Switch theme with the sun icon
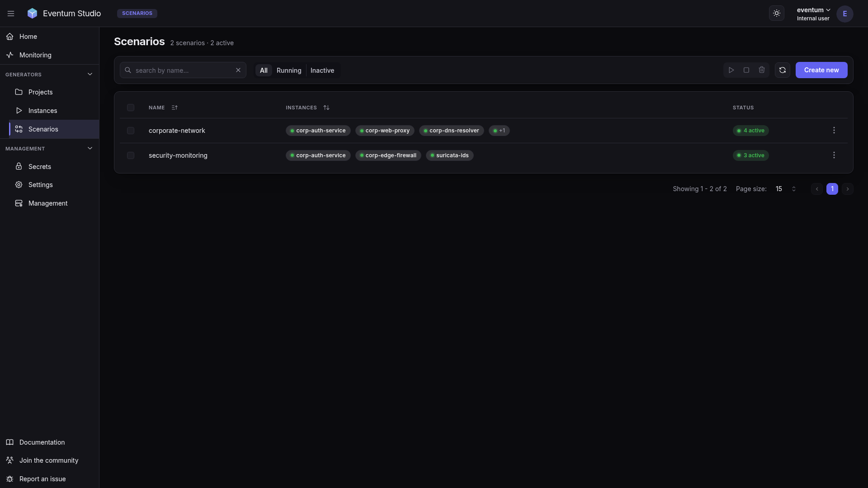This screenshot has height=488, width=868. (x=777, y=14)
